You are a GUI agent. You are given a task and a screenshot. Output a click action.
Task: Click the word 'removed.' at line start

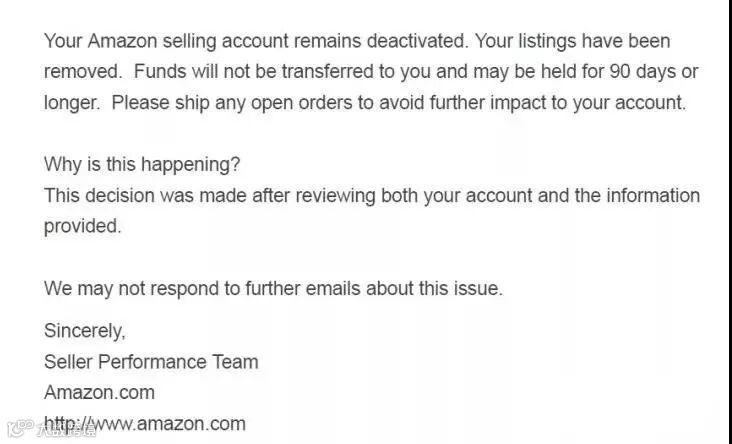coord(83,72)
